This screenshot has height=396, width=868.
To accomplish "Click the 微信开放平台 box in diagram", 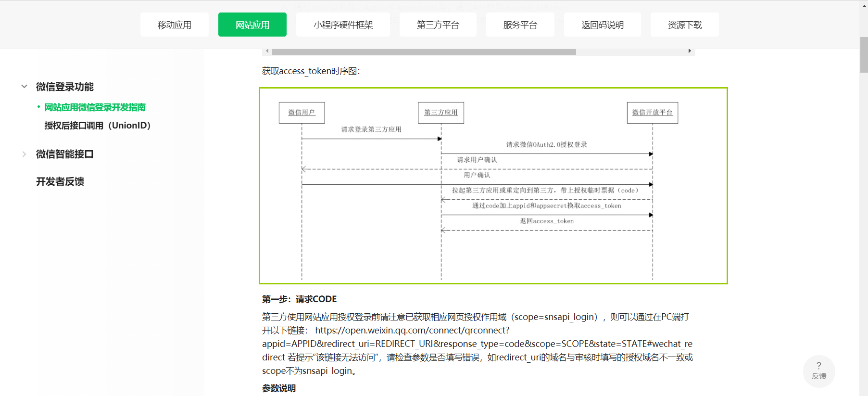I will coord(653,113).
